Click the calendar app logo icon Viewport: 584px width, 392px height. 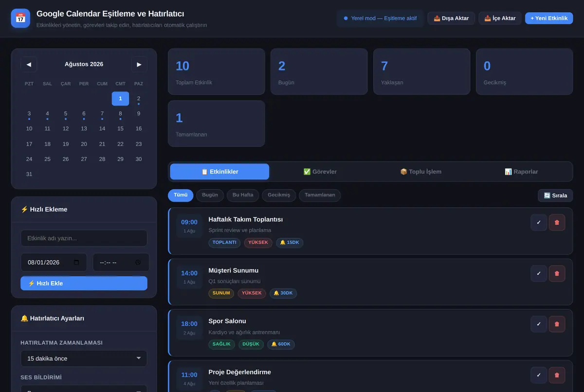coord(20,18)
